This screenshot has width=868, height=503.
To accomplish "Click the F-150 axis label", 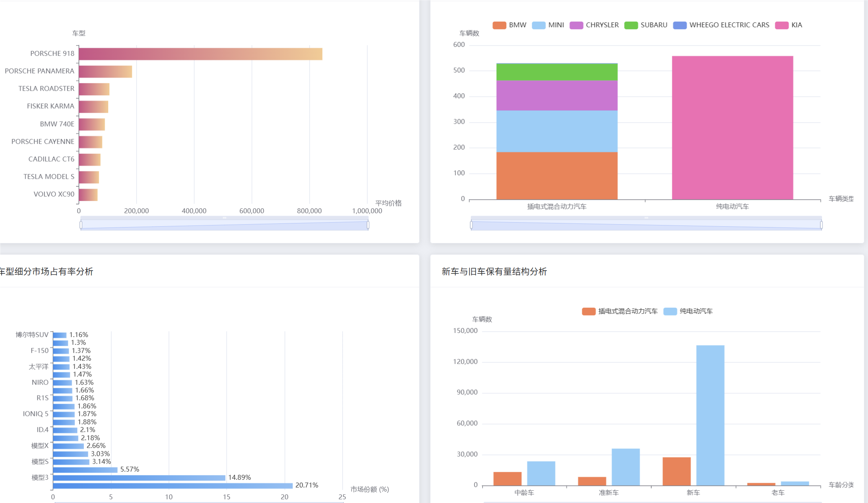I will pos(39,350).
